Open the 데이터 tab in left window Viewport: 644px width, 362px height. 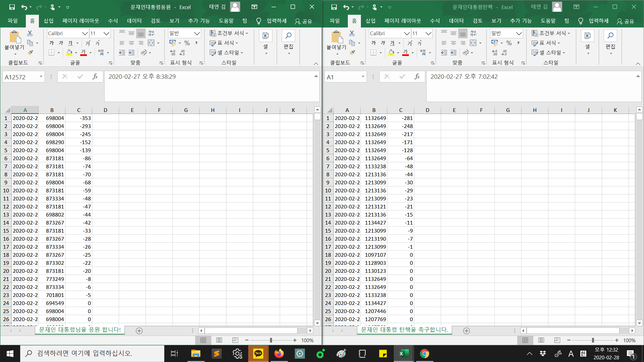(x=134, y=21)
